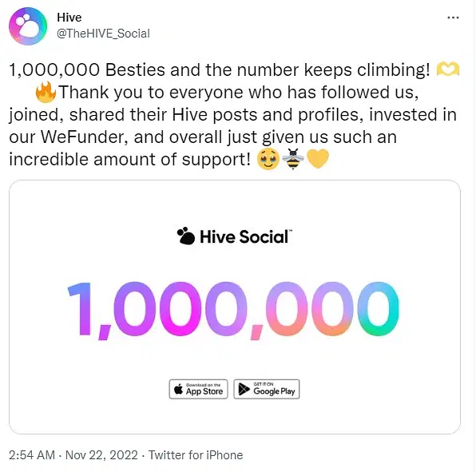
Task: Open the three-dot tweet options menu
Action: [x=453, y=18]
